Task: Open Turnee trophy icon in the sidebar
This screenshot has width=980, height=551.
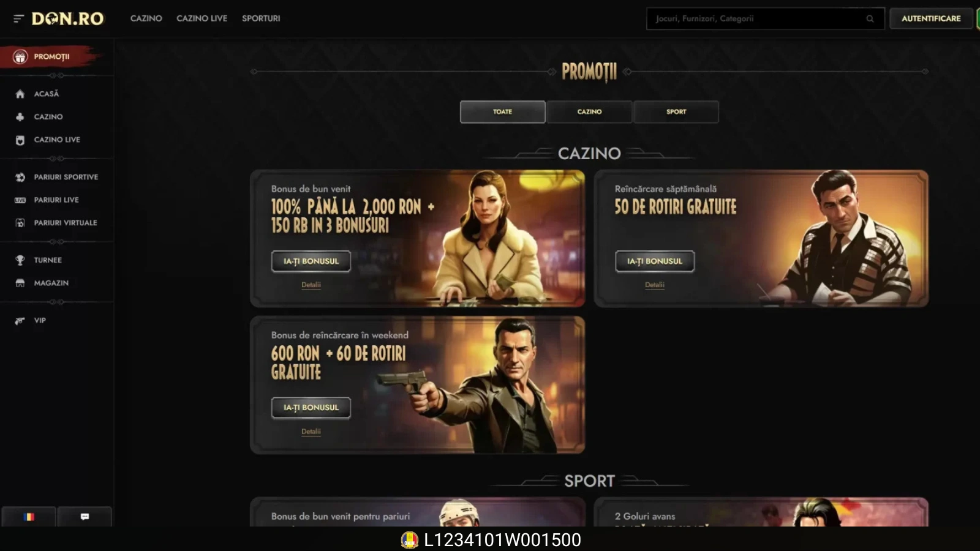Action: pyautogui.click(x=20, y=260)
